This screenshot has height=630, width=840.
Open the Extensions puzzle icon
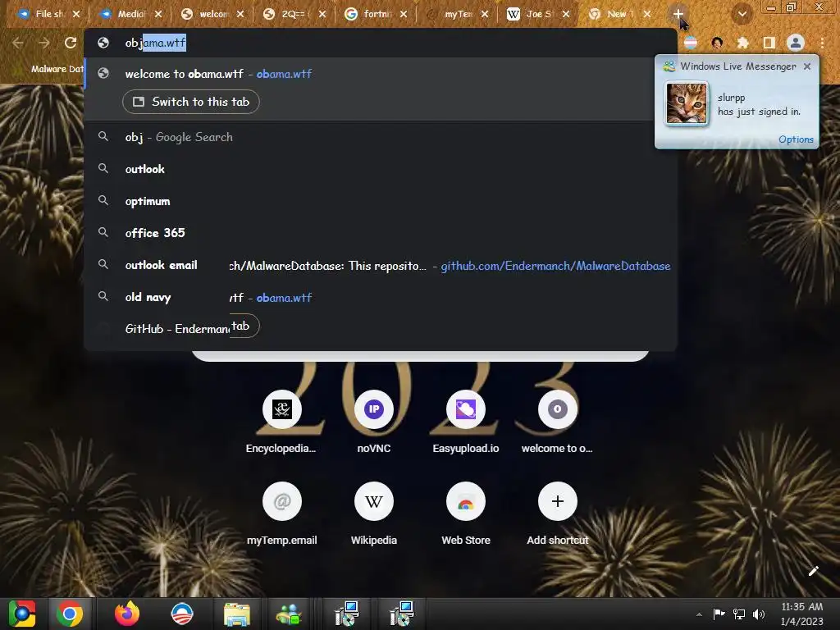tap(743, 43)
